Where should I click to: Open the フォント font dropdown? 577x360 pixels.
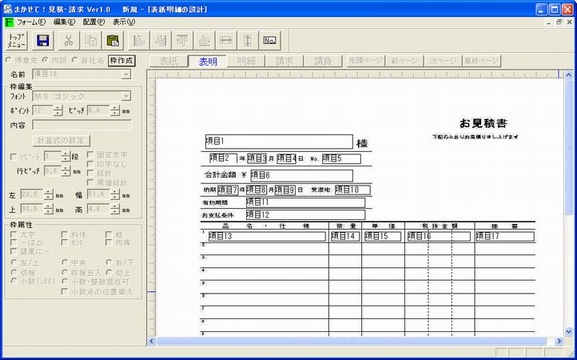tap(126, 96)
